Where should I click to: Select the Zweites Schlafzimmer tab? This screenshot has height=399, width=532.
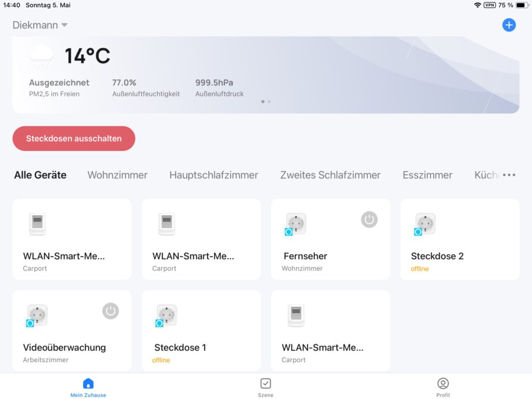330,175
